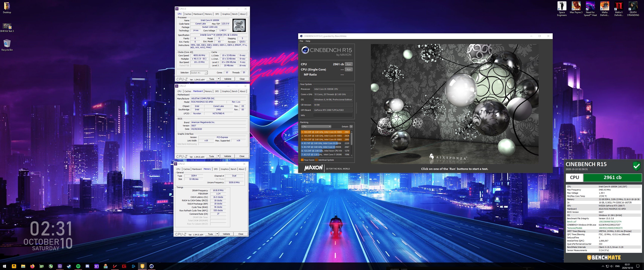Open Spotify from the taskbar
644x270 pixels.
tap(78, 266)
